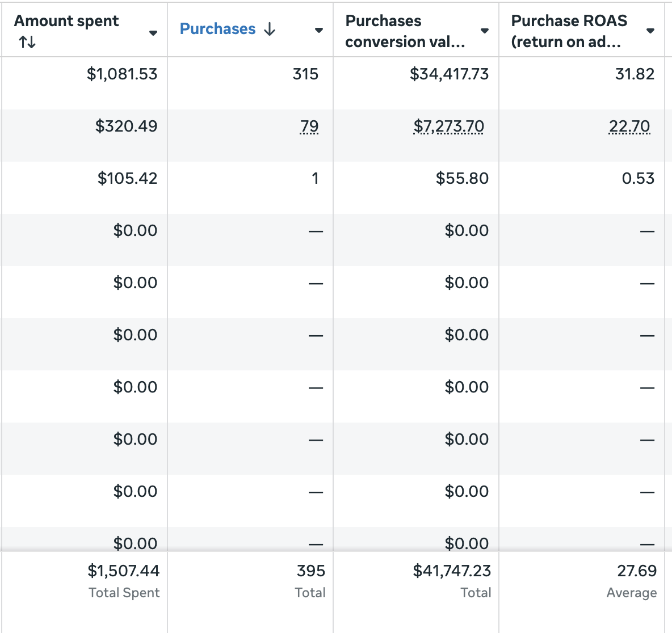
Task: Click the underlined 22.70 ROAS value
Action: pos(629,126)
